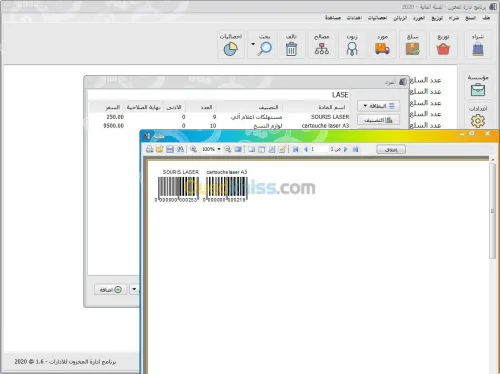
Task: Open the goods (سلع) box icon
Action: pos(413,45)
